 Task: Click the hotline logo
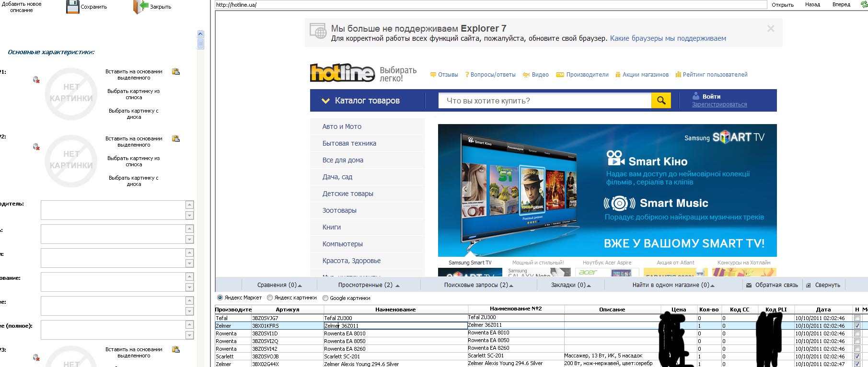342,73
